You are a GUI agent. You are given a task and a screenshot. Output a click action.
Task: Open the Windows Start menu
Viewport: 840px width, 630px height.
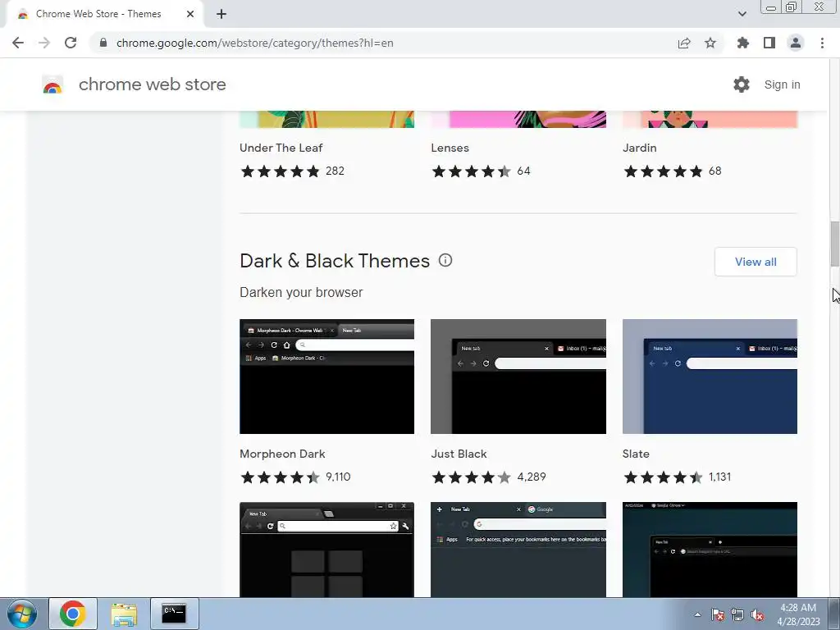pyautogui.click(x=22, y=614)
